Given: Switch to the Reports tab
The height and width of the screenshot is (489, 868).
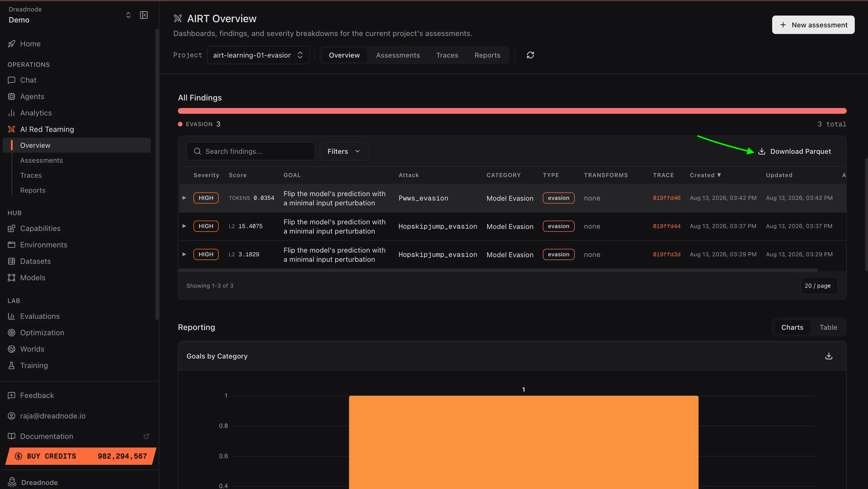Looking at the screenshot, I should [x=487, y=55].
